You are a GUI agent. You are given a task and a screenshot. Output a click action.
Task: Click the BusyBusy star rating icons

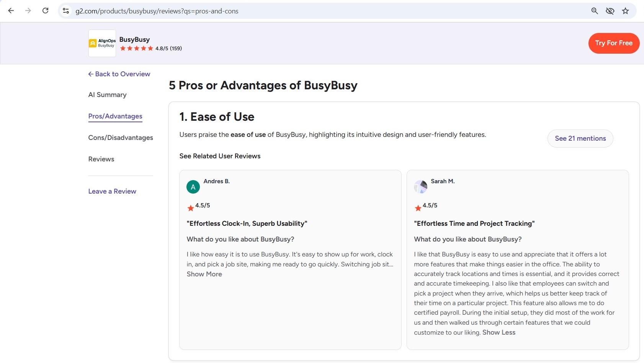(136, 48)
